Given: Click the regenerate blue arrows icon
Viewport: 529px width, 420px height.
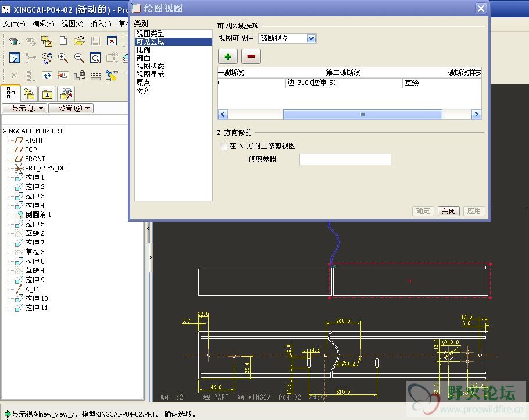Looking at the screenshot, I should [47, 75].
